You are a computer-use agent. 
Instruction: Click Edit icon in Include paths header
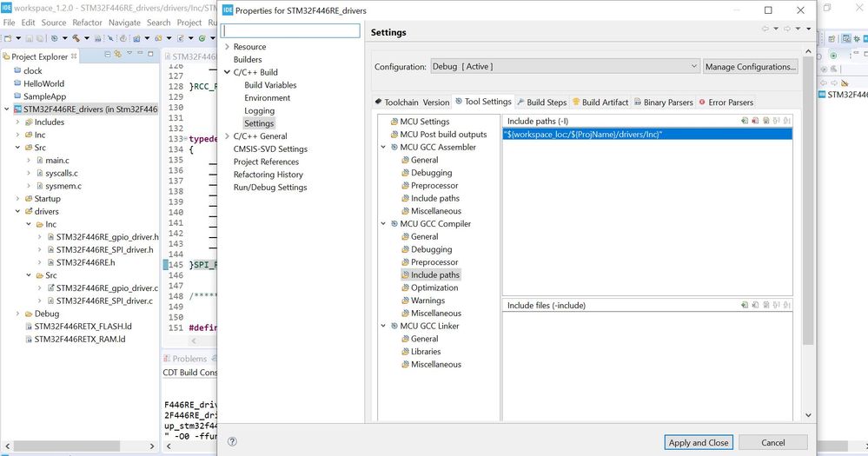[766, 121]
